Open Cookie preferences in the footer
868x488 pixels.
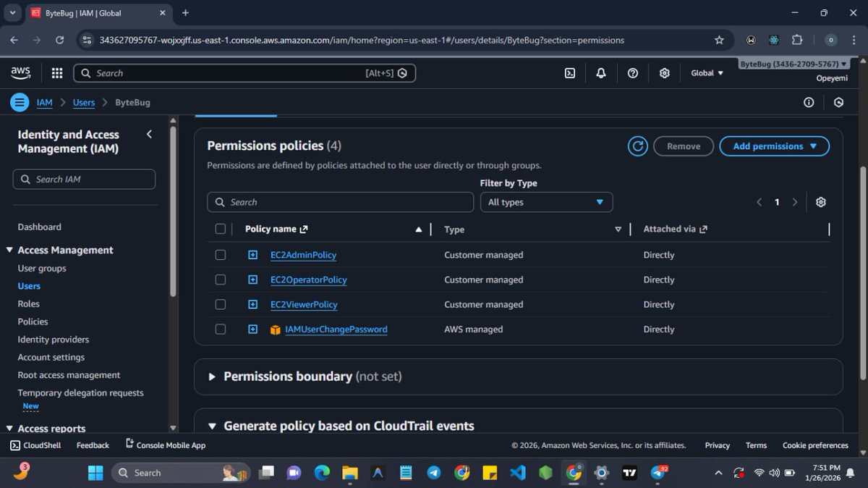point(815,445)
